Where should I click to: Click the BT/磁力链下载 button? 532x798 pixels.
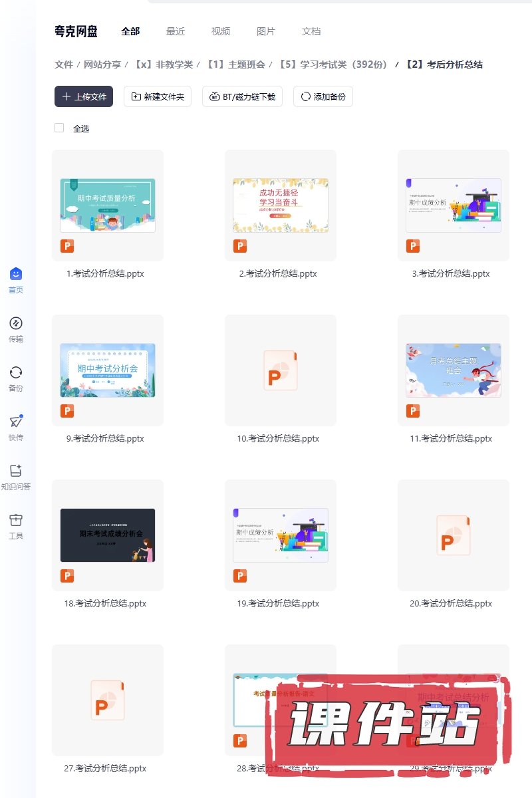click(242, 96)
